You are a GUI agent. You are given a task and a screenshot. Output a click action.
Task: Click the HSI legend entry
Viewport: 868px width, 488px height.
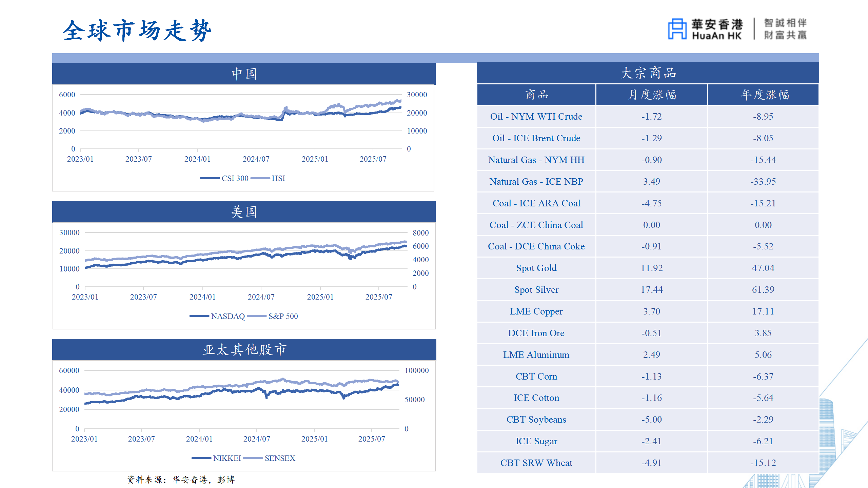278,178
